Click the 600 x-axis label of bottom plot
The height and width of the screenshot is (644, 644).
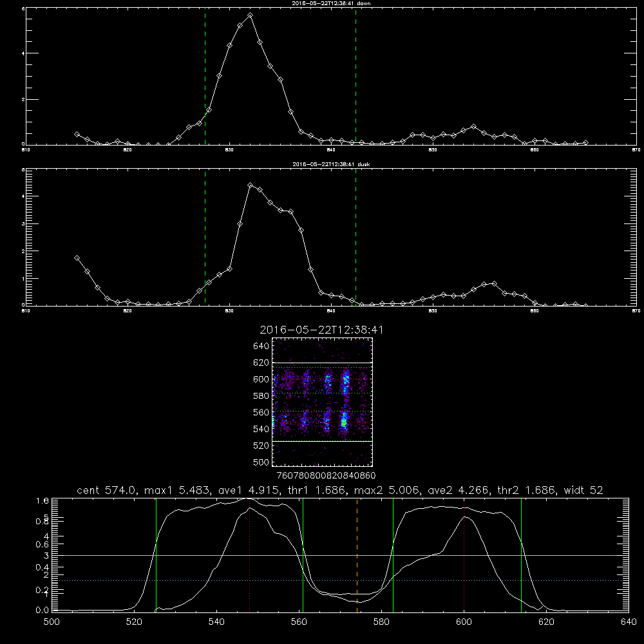pyautogui.click(x=464, y=622)
